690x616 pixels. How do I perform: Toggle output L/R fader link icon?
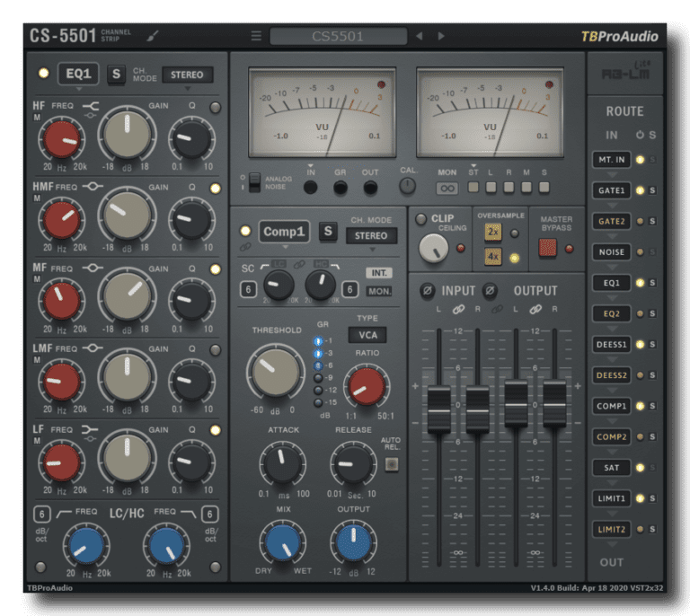coord(535,310)
